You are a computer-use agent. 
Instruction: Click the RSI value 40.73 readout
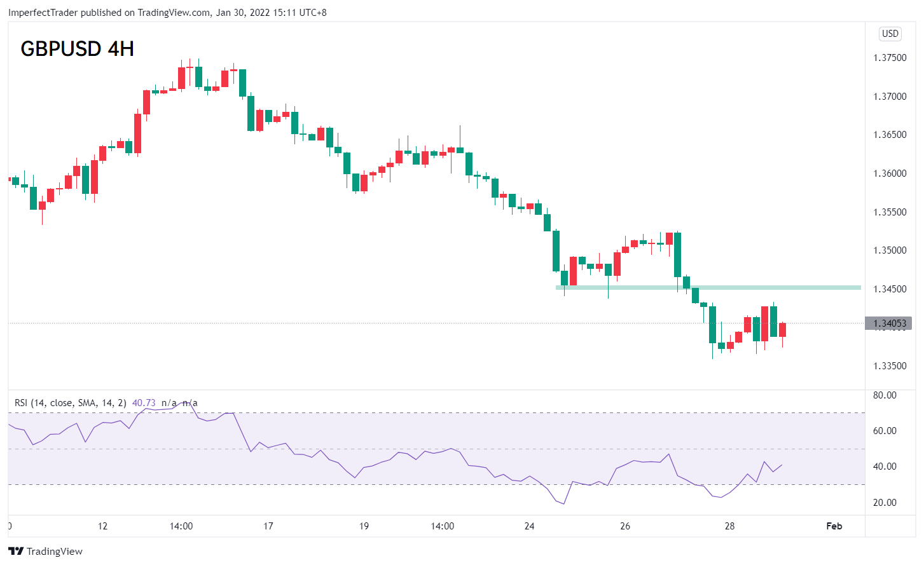click(144, 403)
